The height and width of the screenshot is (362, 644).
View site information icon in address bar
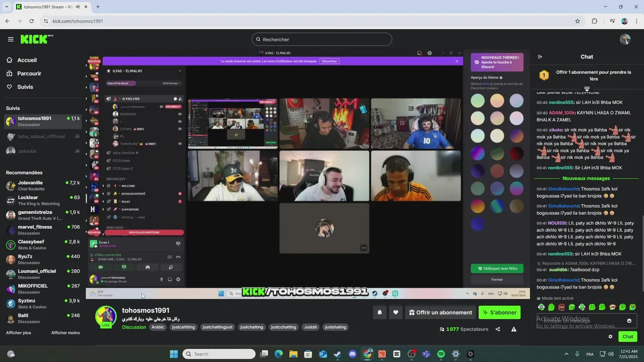pyautogui.click(x=46, y=21)
